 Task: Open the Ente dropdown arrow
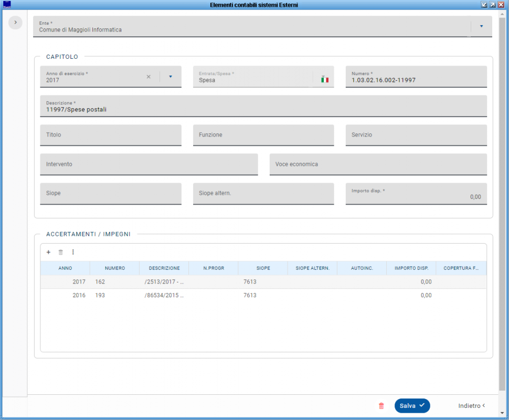click(481, 26)
